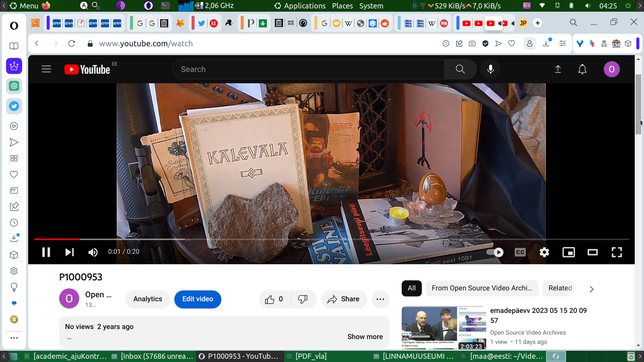Image resolution: width=644 pixels, height=362 pixels.
Task: Open the new tab plus button
Action: click(x=538, y=23)
